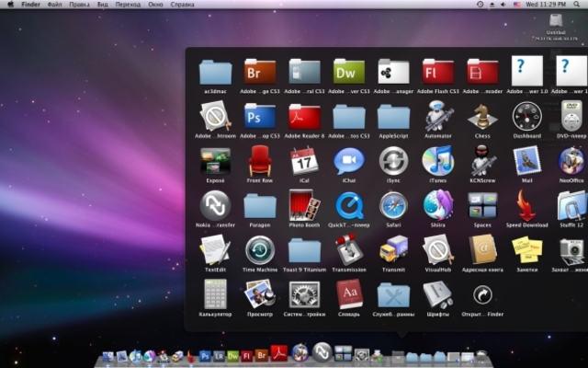The width and height of the screenshot is (588, 368).
Task: Open Spaces in the stack grid
Action: coord(482,205)
